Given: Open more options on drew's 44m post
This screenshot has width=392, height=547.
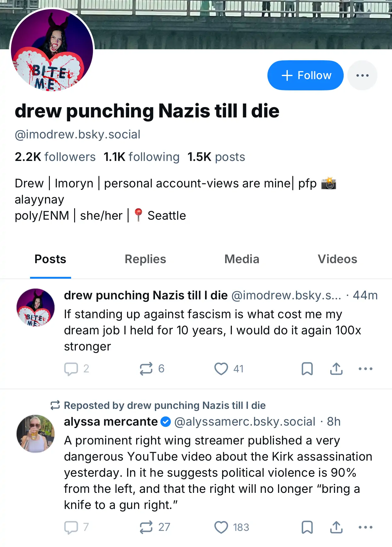Looking at the screenshot, I should [x=365, y=369].
